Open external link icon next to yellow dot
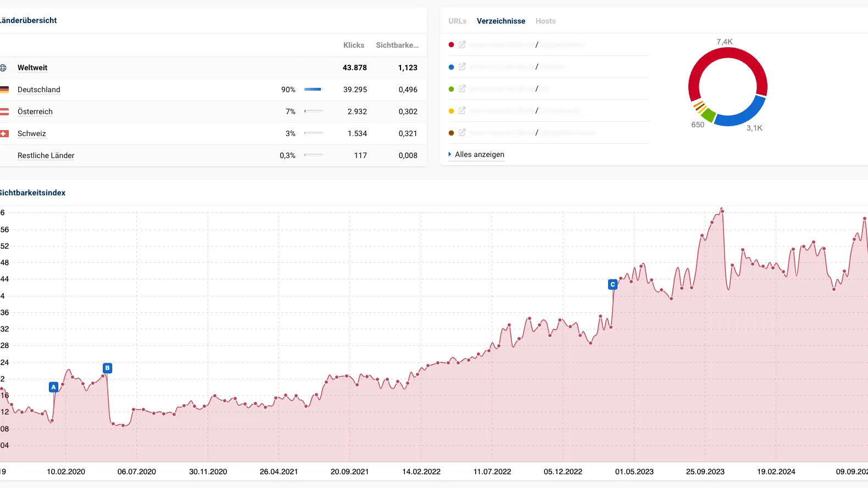868x488 pixels. (x=462, y=110)
